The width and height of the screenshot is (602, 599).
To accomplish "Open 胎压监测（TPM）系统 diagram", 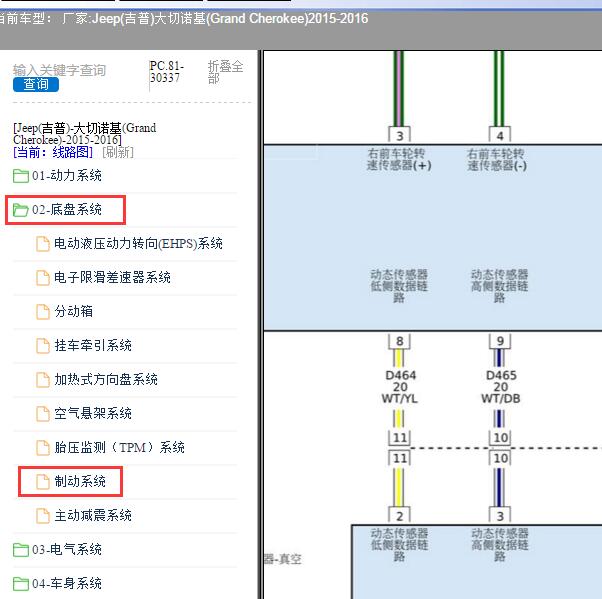I will coord(119,447).
